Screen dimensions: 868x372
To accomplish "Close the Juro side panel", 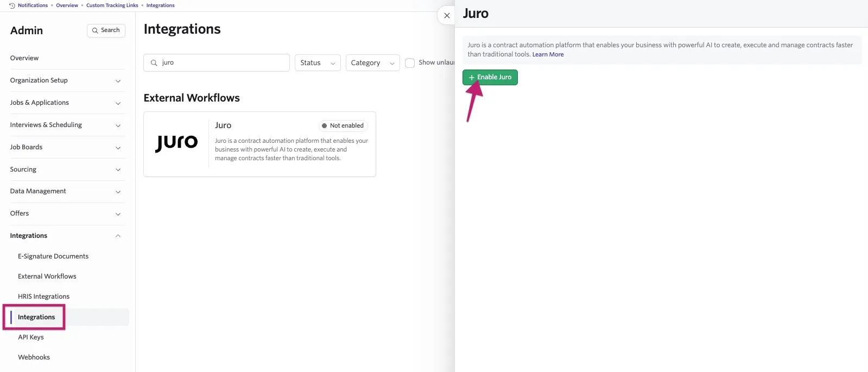I will coord(447,15).
